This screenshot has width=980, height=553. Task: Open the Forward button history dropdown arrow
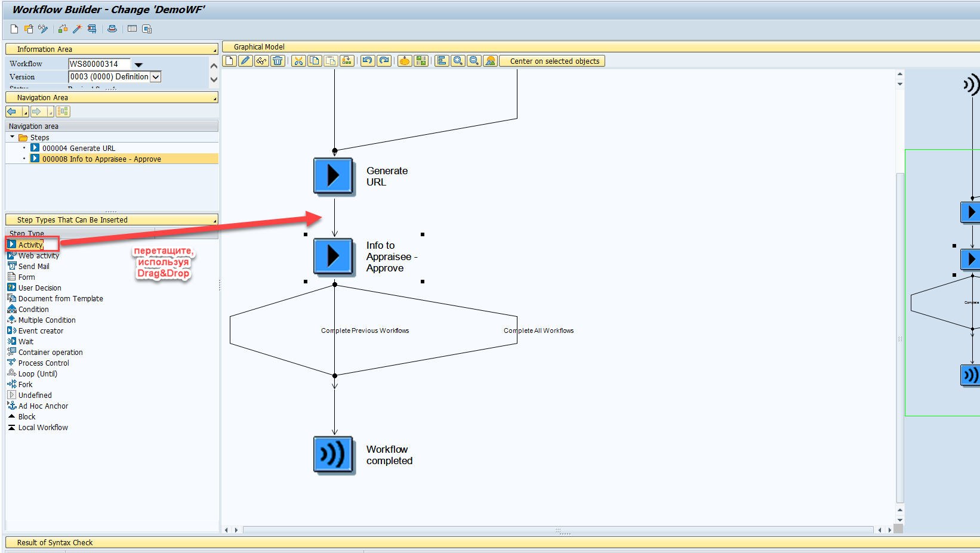51,112
